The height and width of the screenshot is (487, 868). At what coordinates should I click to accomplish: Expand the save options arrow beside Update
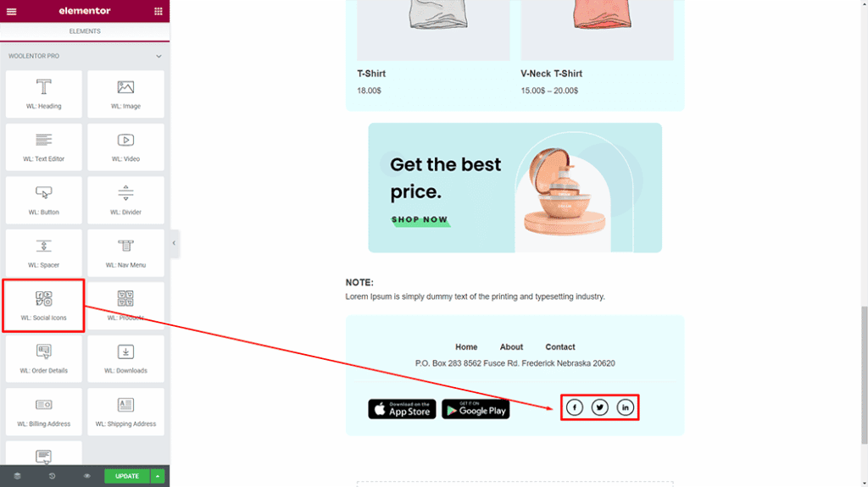tap(158, 476)
